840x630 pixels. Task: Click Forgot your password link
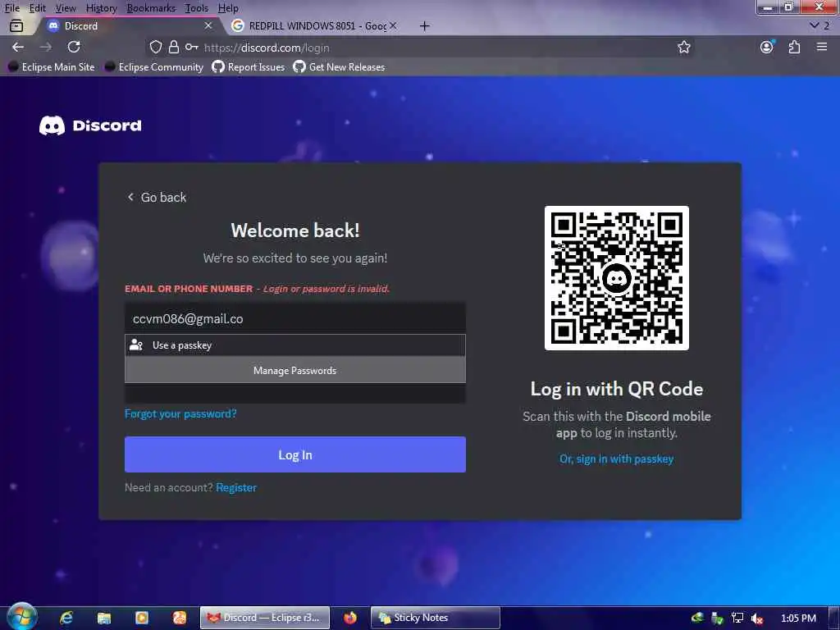pyautogui.click(x=180, y=413)
